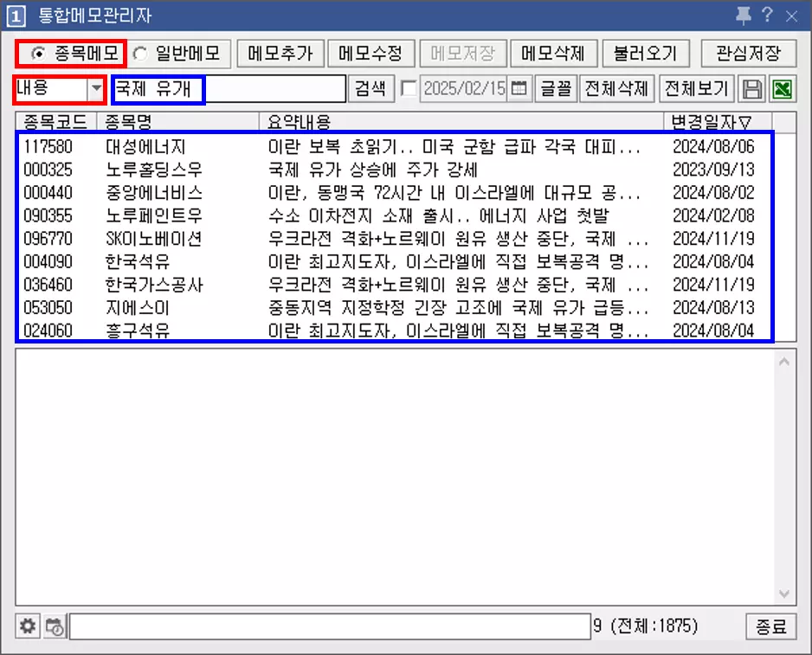
Task: Click the calendar clock icon at bottom
Action: pyautogui.click(x=55, y=626)
